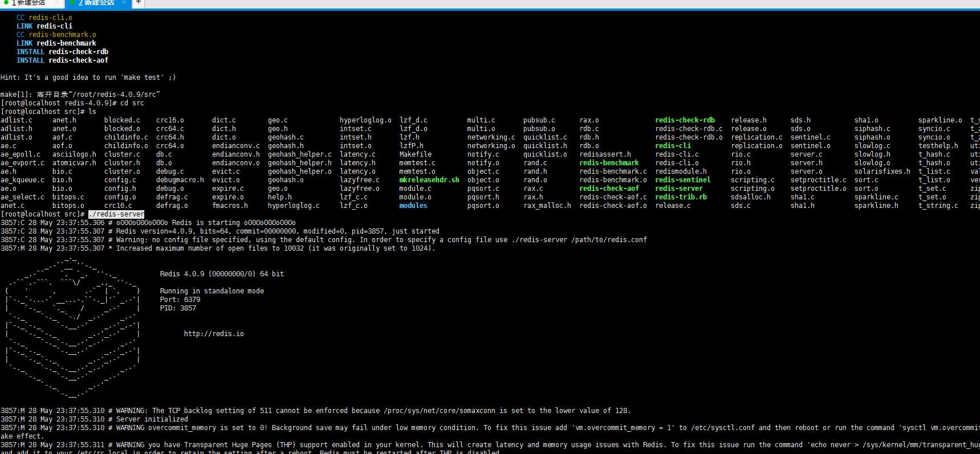980x454 pixels.
Task: Click the highlighted ./redis-server command
Action: pyautogui.click(x=116, y=214)
